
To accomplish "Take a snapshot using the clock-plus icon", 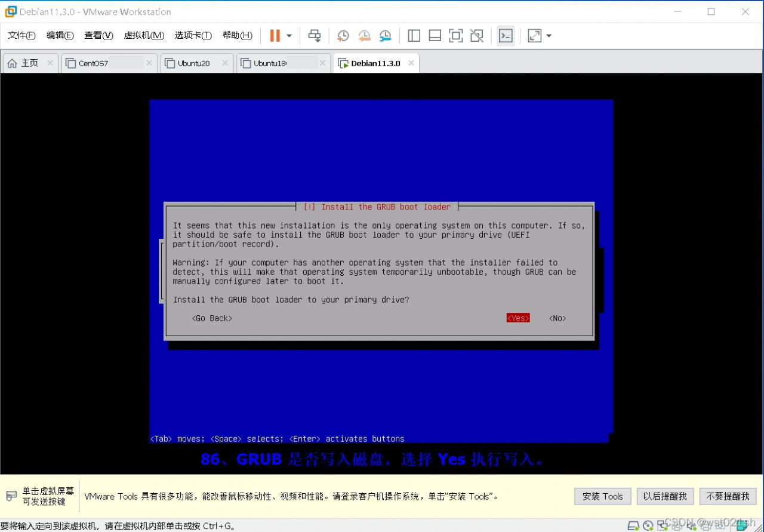I will coord(343,36).
